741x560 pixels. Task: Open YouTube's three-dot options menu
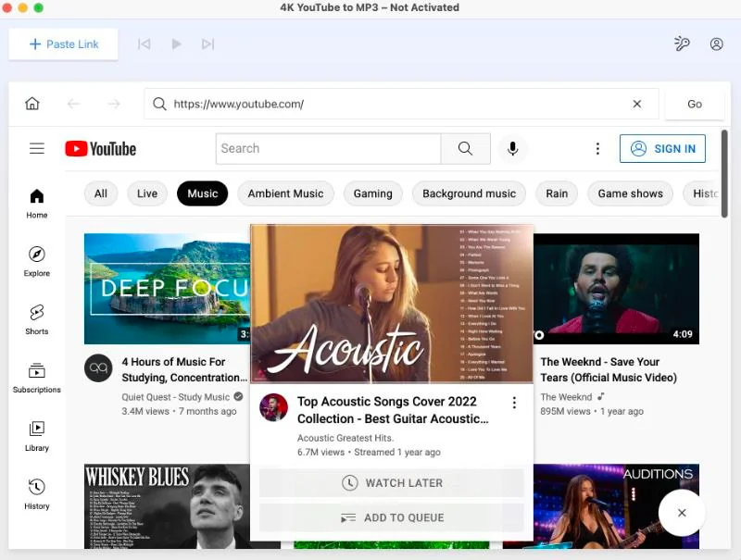pyautogui.click(x=597, y=148)
